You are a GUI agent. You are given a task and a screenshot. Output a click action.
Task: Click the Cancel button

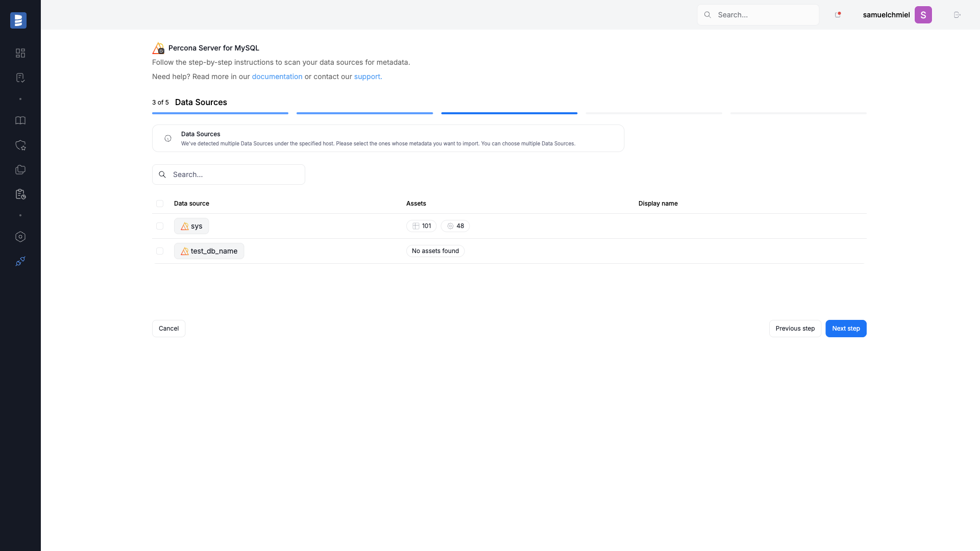[x=168, y=329]
